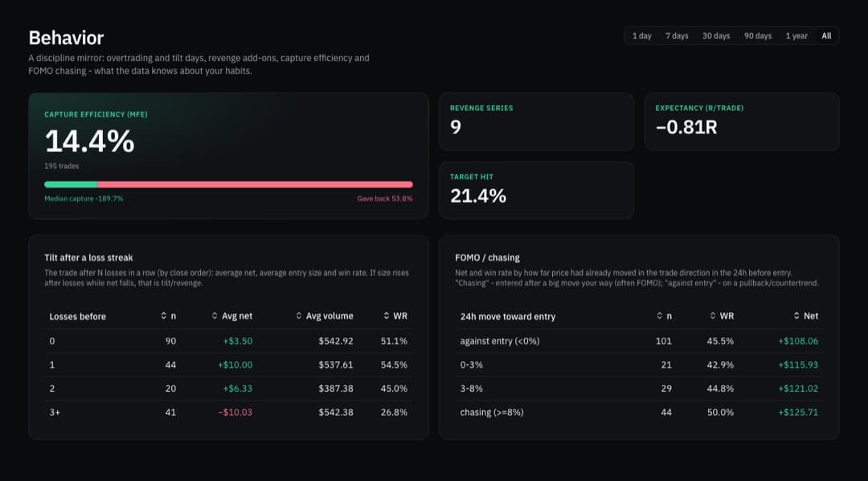Click the +$6.33 avg net cell
The image size is (868, 481).
[237, 388]
